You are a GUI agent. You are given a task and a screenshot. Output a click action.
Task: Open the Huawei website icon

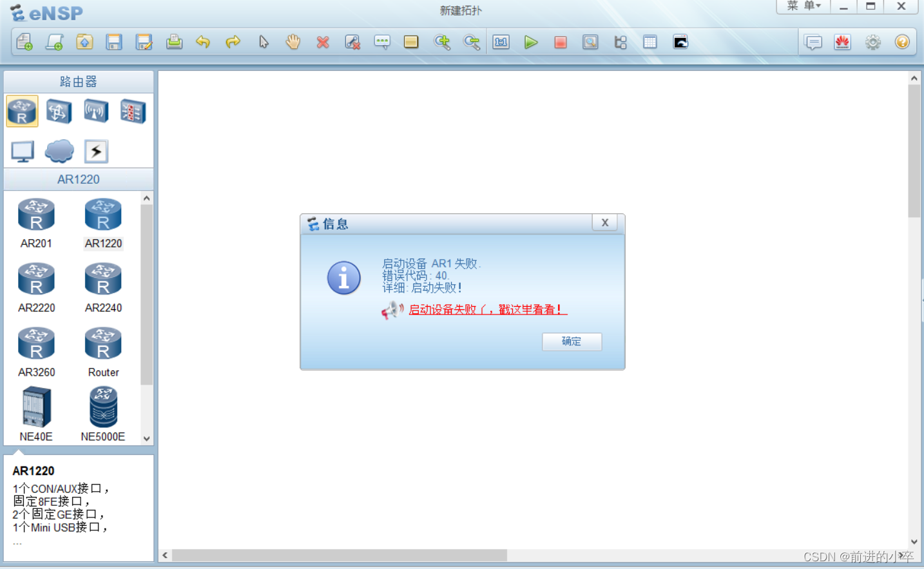(x=843, y=43)
